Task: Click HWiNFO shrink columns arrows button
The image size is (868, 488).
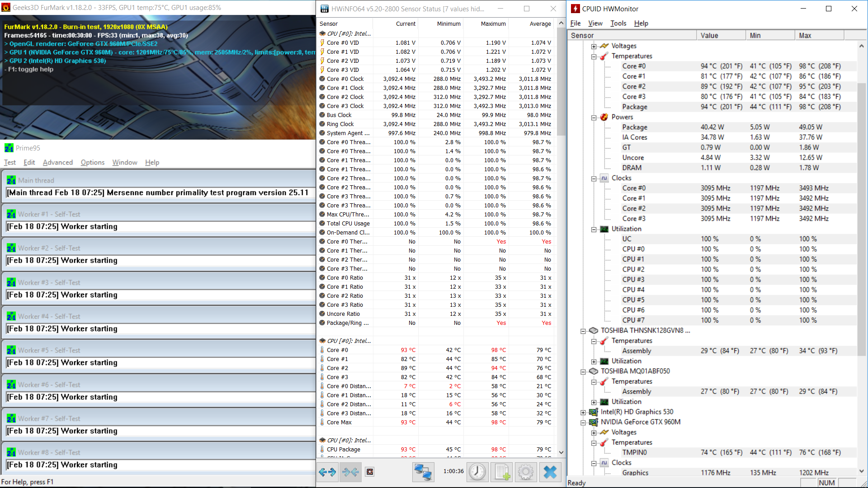Action: [x=350, y=472]
